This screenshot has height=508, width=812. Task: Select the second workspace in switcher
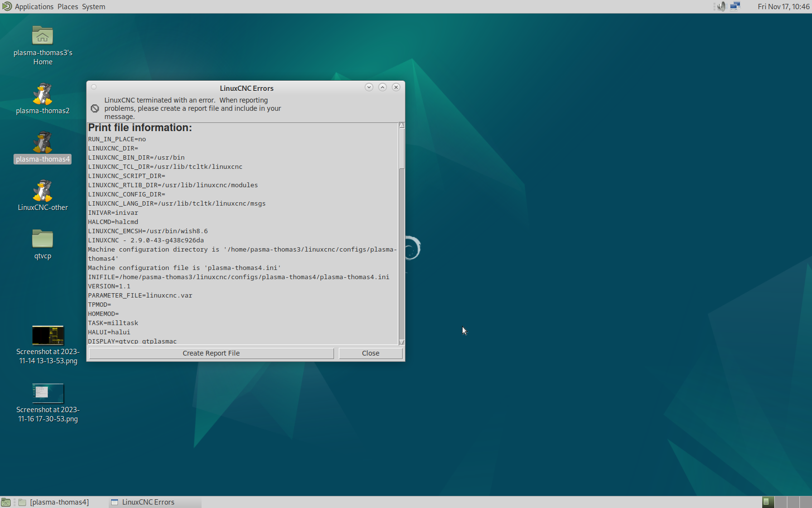point(781,502)
